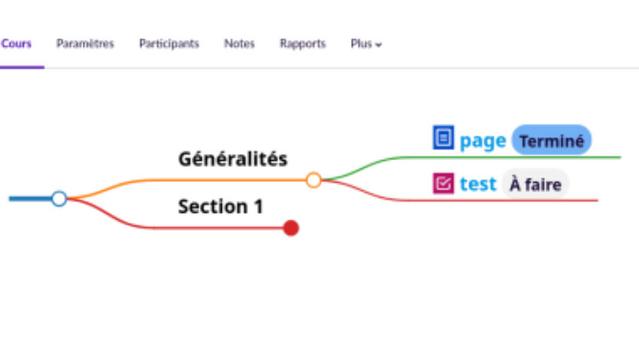Switch to the Paramètres tab
Viewport: 639px width, 361px height.
85,44
